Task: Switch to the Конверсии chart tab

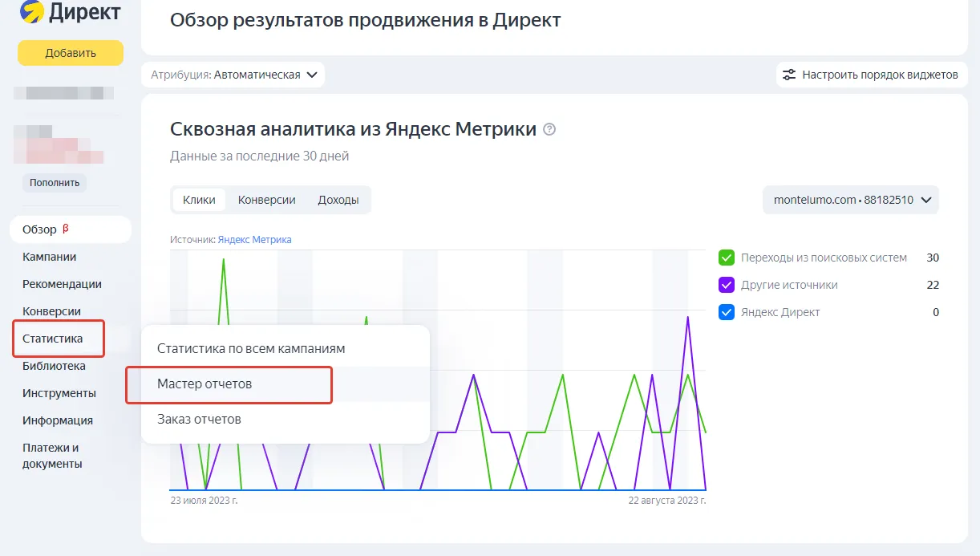Action: tap(267, 200)
